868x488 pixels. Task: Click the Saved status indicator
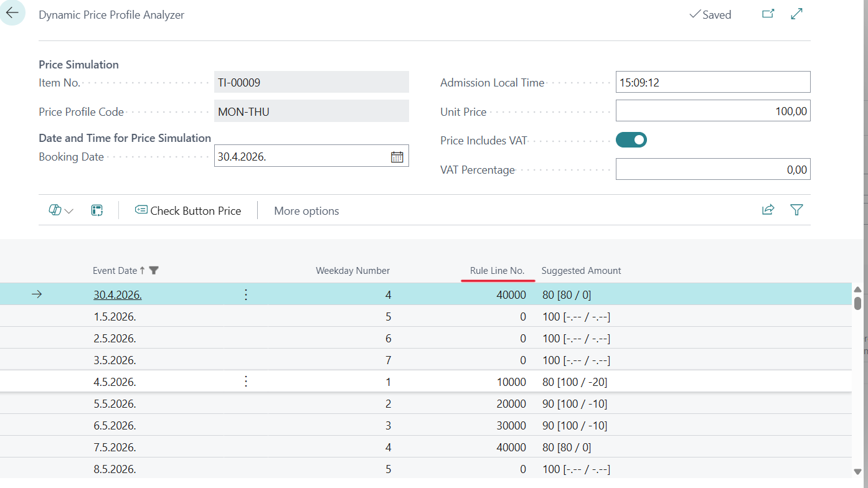coord(710,14)
